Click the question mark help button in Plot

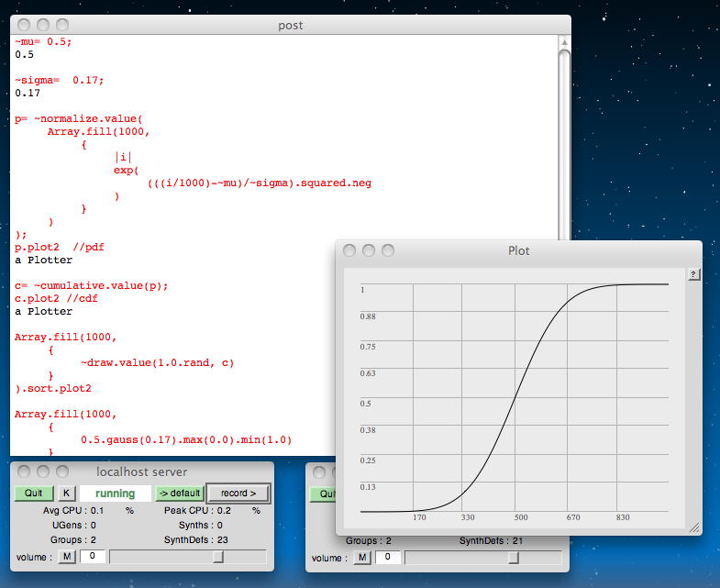(694, 274)
